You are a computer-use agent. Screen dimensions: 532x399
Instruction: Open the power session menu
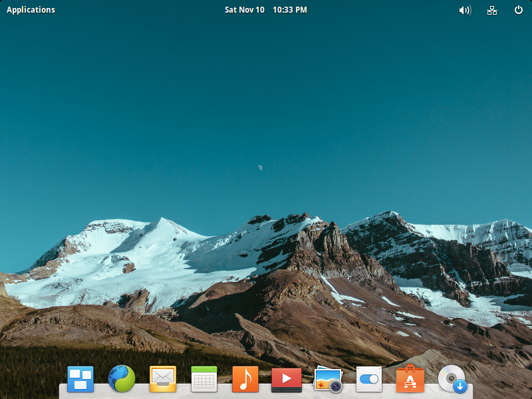(x=519, y=10)
